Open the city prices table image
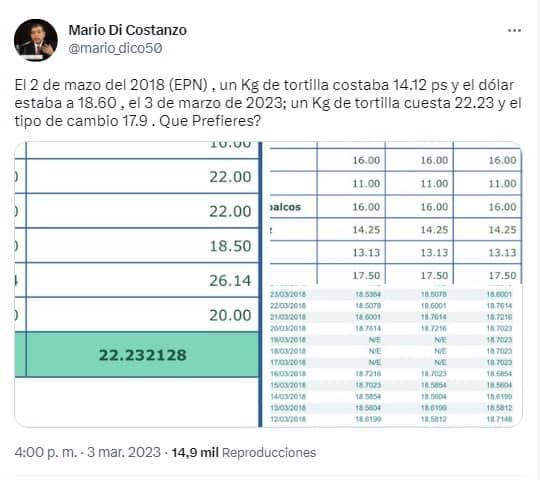This screenshot has width=540, height=480. (392, 213)
